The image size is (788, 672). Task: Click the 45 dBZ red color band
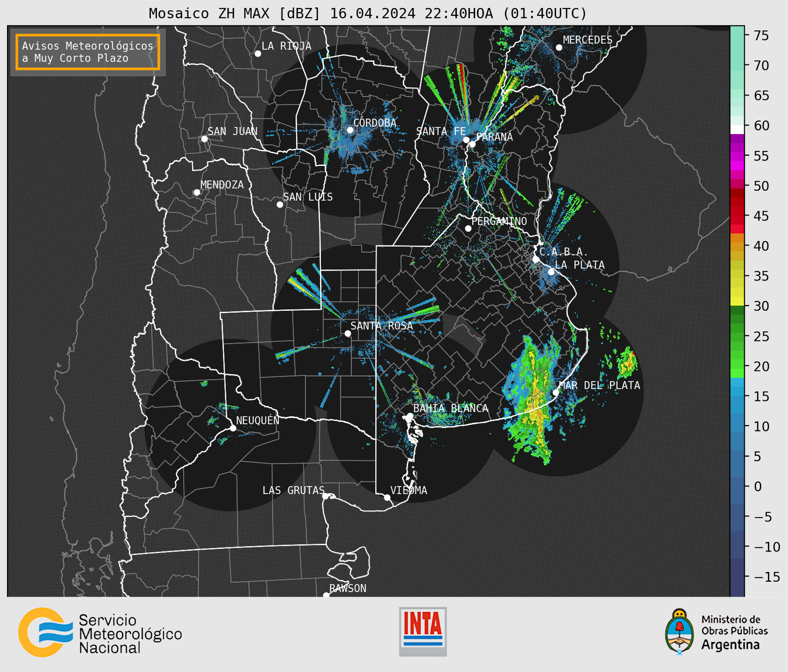pyautogui.click(x=737, y=216)
